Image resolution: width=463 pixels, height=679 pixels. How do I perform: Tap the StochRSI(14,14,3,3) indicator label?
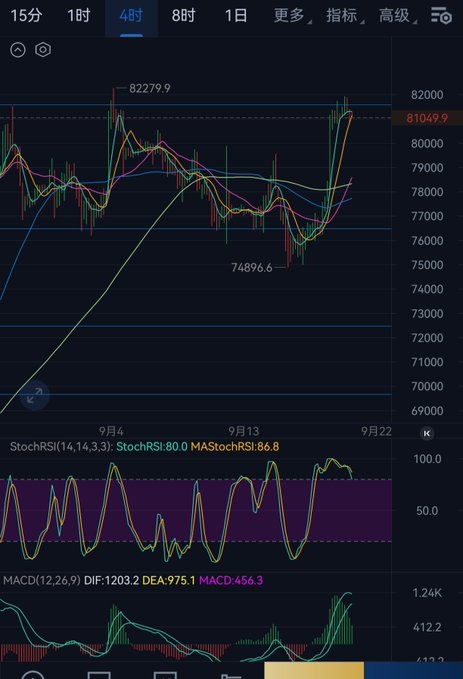pos(61,446)
